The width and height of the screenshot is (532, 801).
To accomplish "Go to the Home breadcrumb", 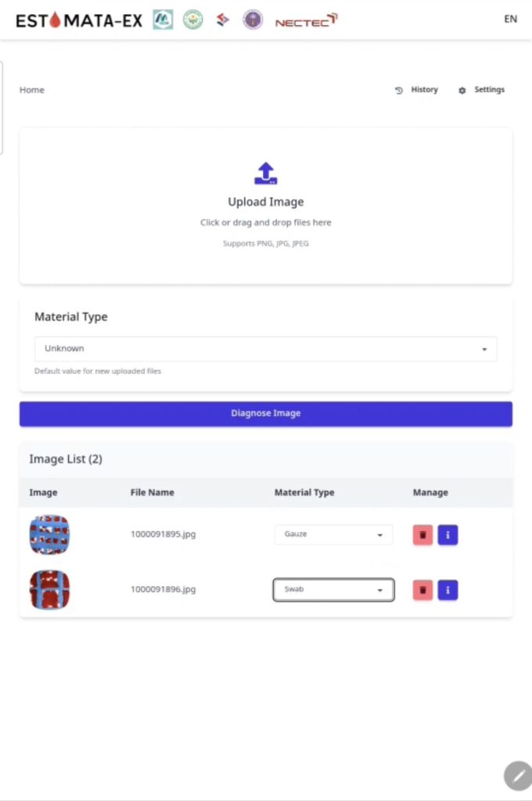I will [32, 90].
